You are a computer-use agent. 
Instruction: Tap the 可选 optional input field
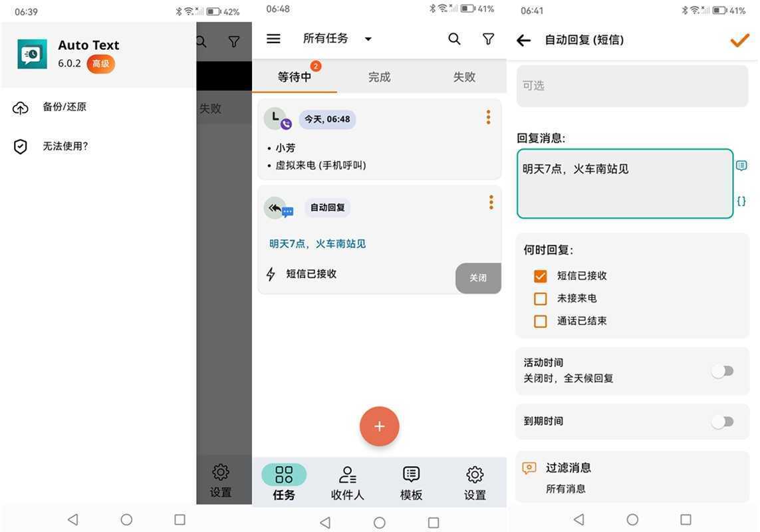click(x=631, y=85)
